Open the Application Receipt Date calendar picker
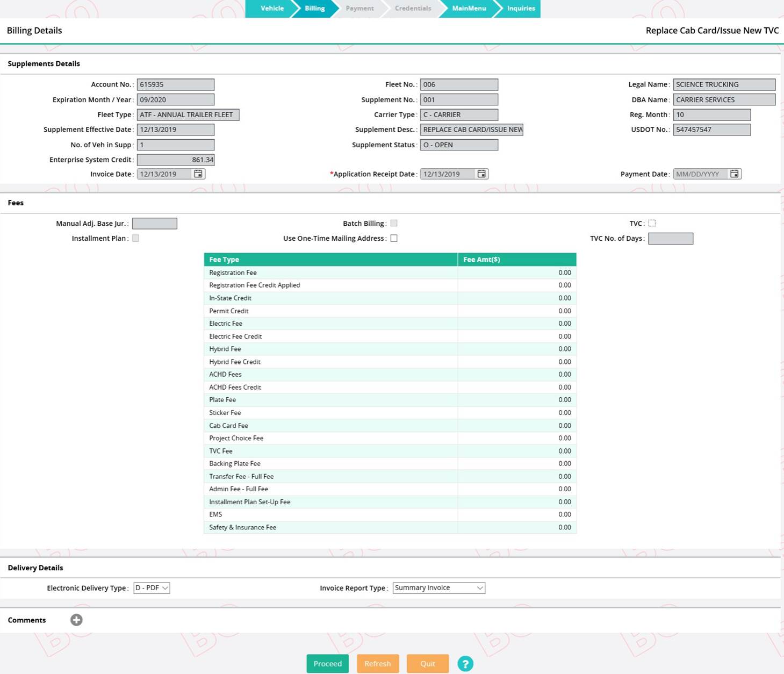Viewport: 784px width, 674px height. point(481,174)
